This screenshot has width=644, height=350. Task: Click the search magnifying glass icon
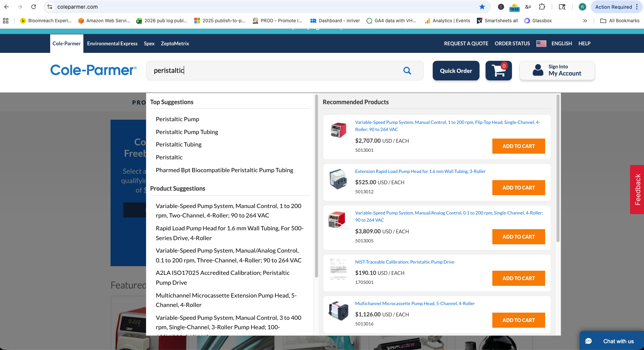tap(407, 71)
